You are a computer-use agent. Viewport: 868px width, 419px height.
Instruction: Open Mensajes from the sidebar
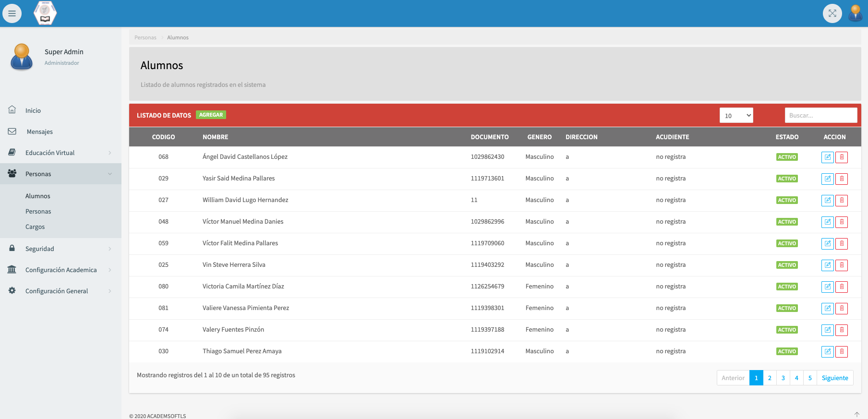pyautogui.click(x=39, y=132)
